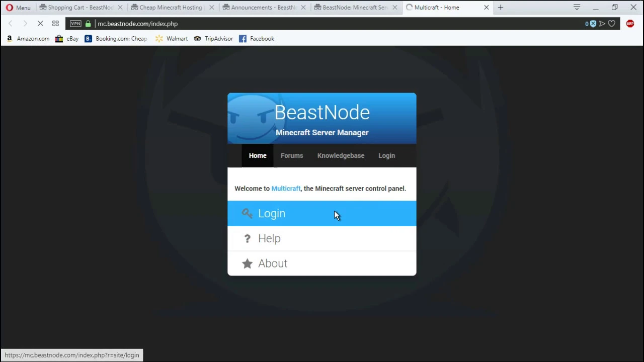Click the send-to-flow arrow icon
The image size is (644, 362).
point(602,24)
